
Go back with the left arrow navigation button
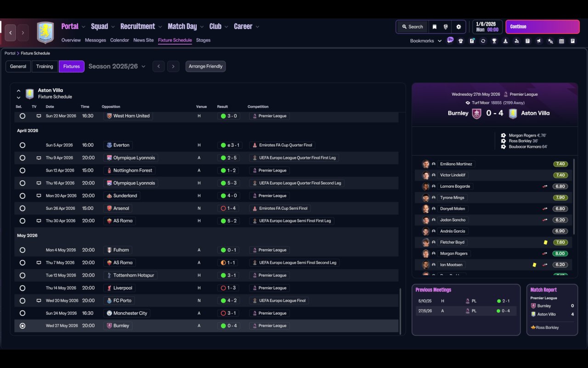coord(11,33)
